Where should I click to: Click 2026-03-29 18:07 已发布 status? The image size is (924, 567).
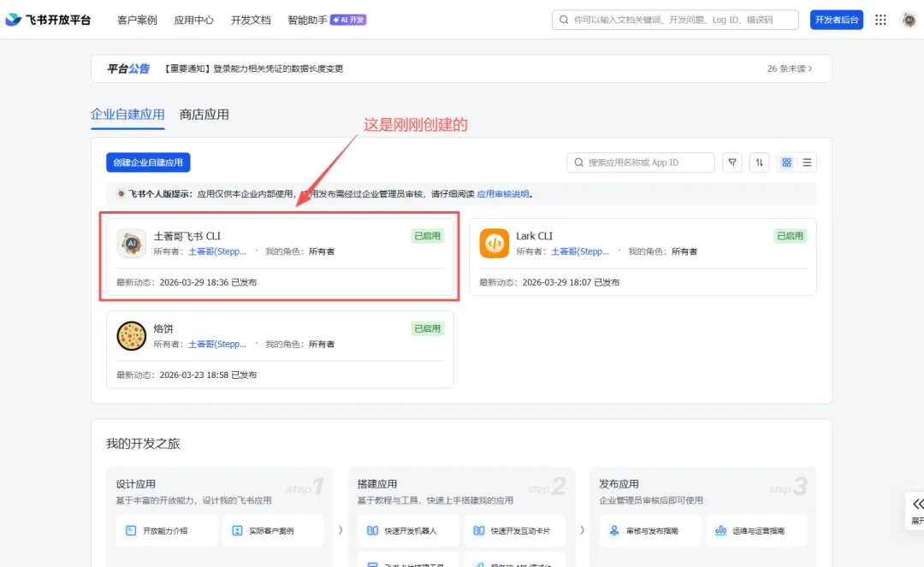(x=571, y=282)
